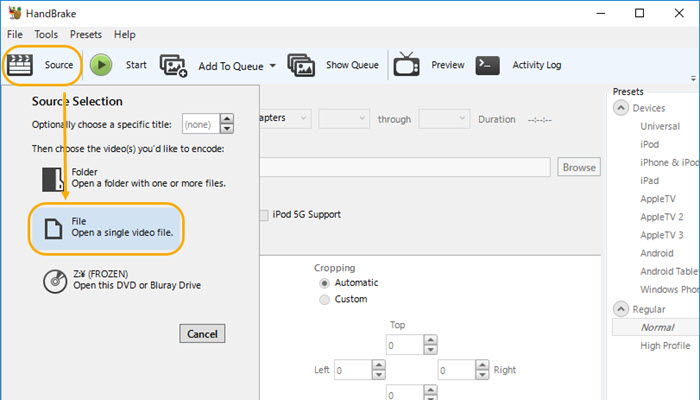Select the Automatic cropping radio button
Image resolution: width=700 pixels, height=400 pixels.
(325, 283)
